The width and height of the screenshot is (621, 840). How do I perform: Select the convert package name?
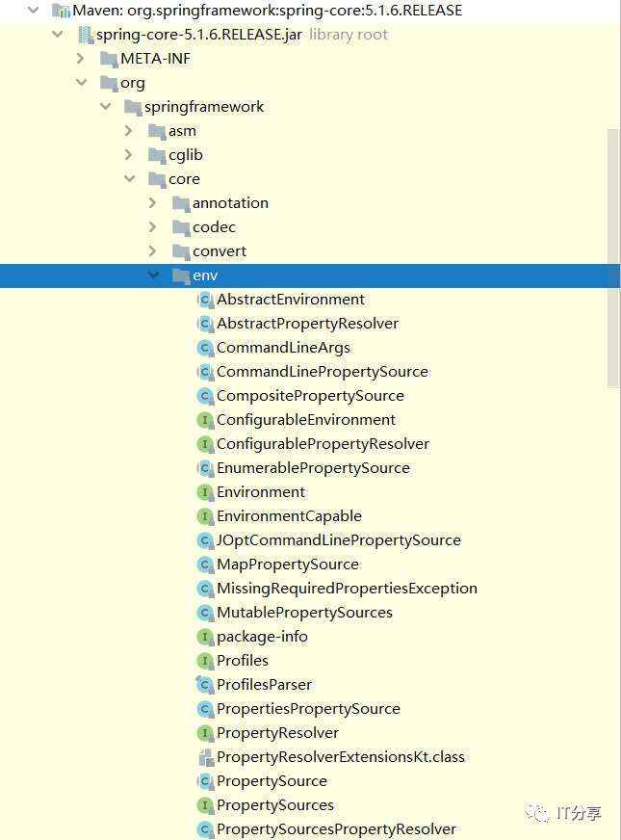pos(220,251)
